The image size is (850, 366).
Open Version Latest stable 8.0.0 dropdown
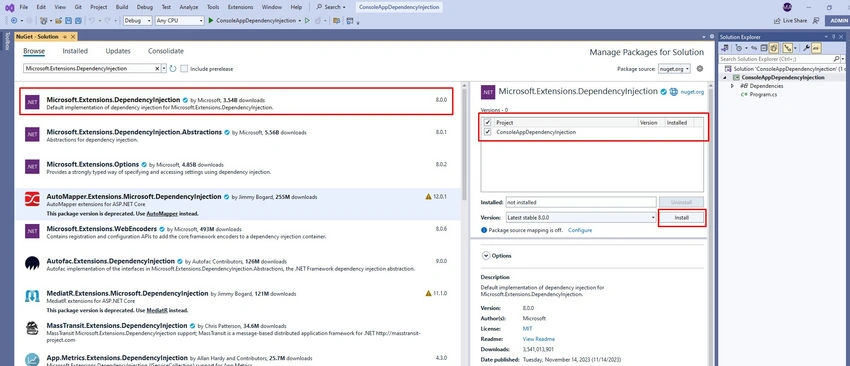(x=581, y=217)
